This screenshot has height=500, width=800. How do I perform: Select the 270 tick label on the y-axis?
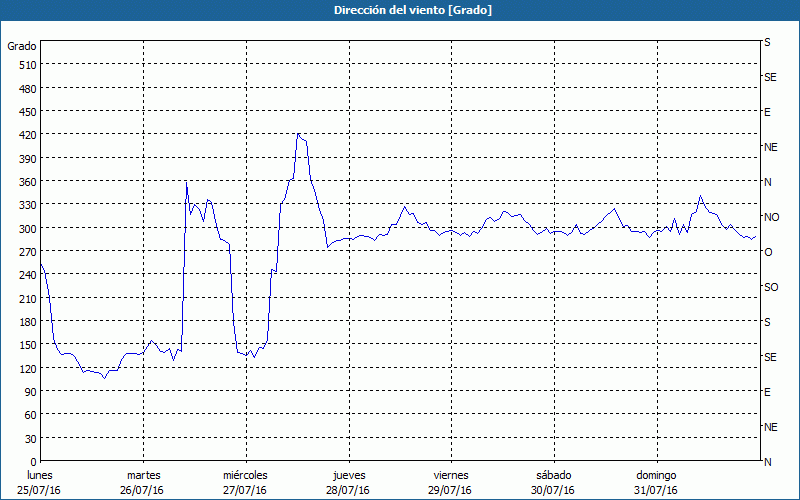pos(27,252)
